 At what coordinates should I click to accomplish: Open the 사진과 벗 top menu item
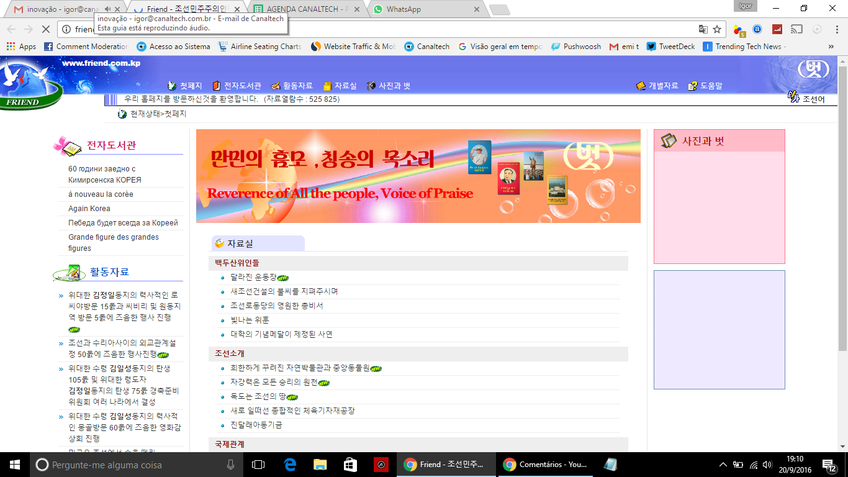(388, 85)
